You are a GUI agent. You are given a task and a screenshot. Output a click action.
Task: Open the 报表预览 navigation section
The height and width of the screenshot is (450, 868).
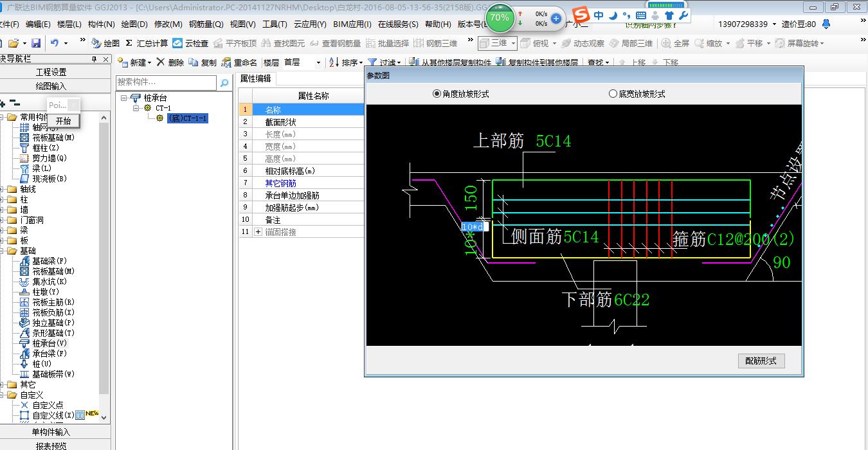coord(51,446)
